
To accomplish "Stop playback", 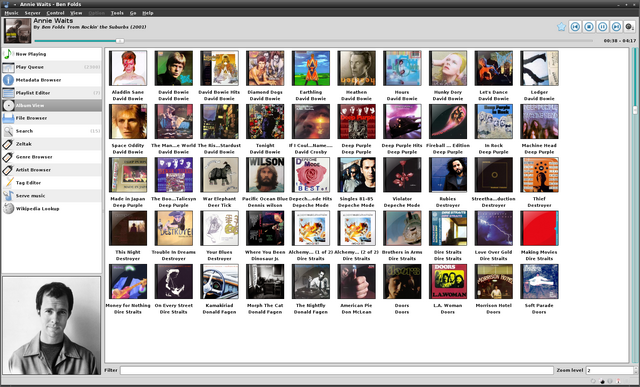I will tap(589, 27).
